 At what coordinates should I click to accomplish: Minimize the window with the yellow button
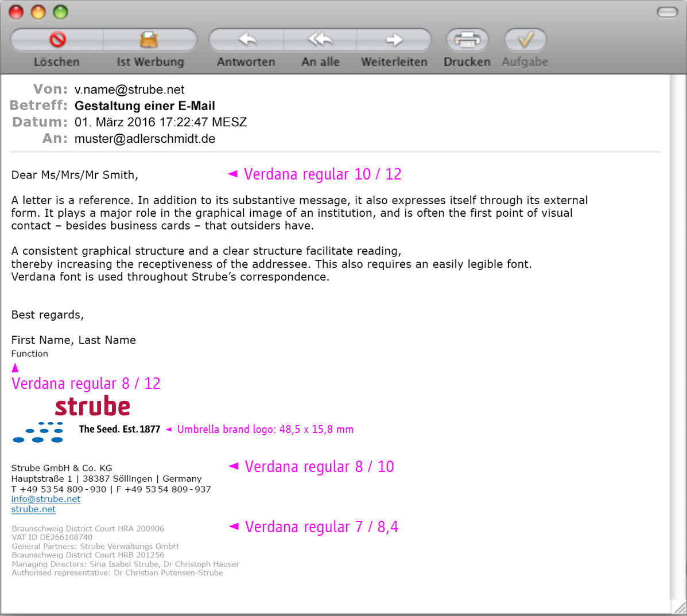(38, 12)
